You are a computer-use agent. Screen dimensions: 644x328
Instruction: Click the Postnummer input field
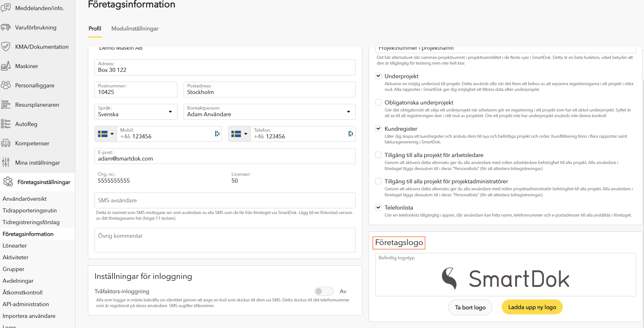coord(136,90)
